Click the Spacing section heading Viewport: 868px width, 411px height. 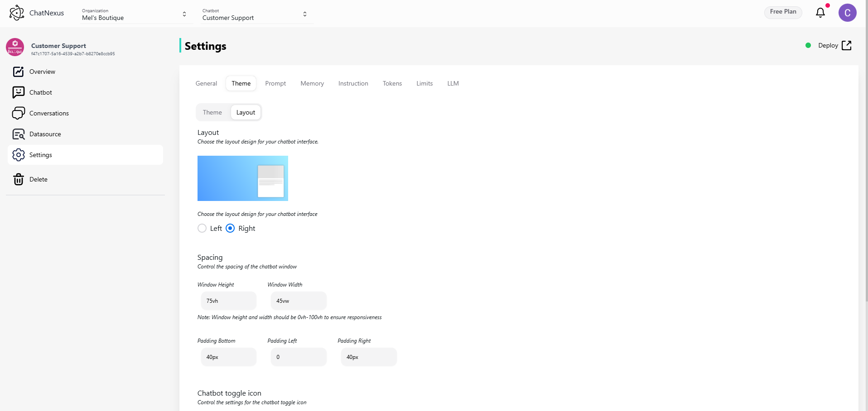[x=210, y=257]
